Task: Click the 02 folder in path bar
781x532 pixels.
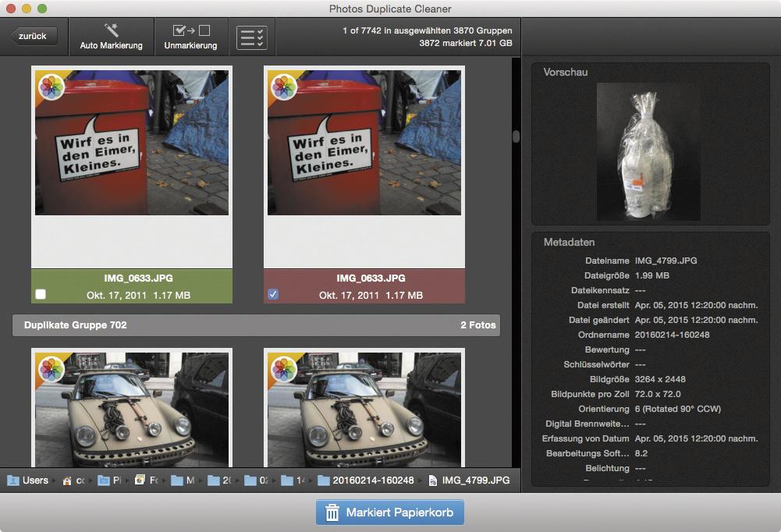Action: 257,481
